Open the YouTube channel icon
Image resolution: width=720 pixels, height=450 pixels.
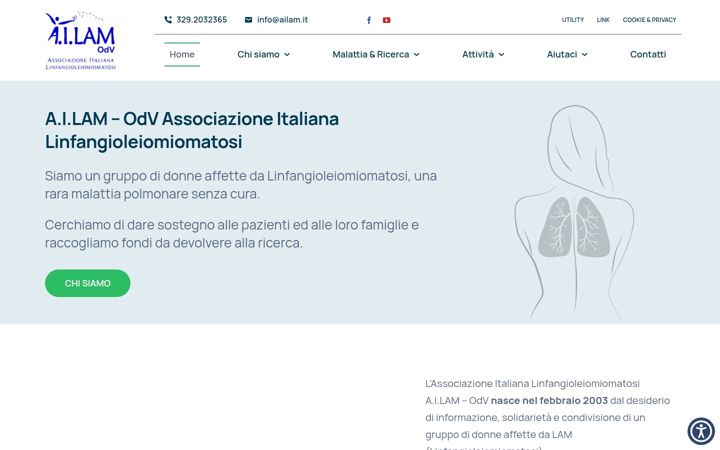coord(387,20)
